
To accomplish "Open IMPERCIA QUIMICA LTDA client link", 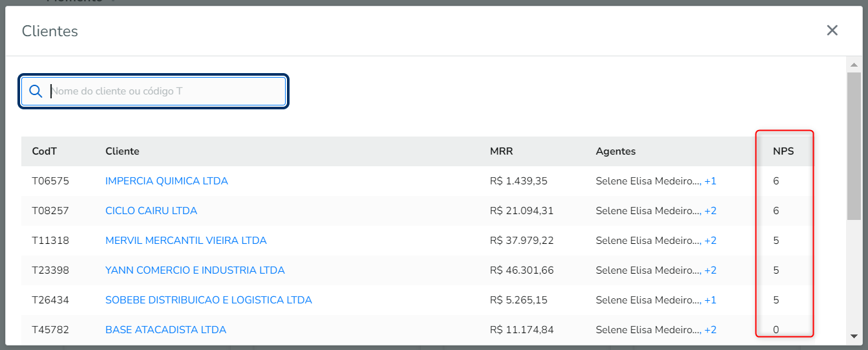I will click(166, 181).
